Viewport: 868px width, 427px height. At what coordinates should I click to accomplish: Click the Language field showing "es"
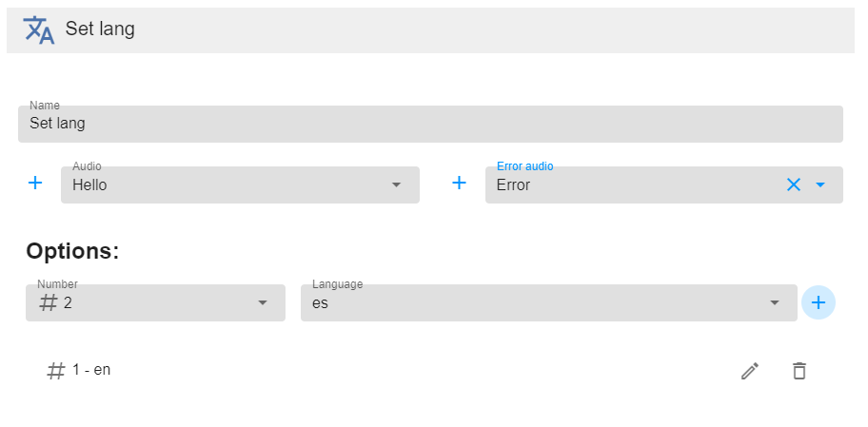(x=533, y=303)
